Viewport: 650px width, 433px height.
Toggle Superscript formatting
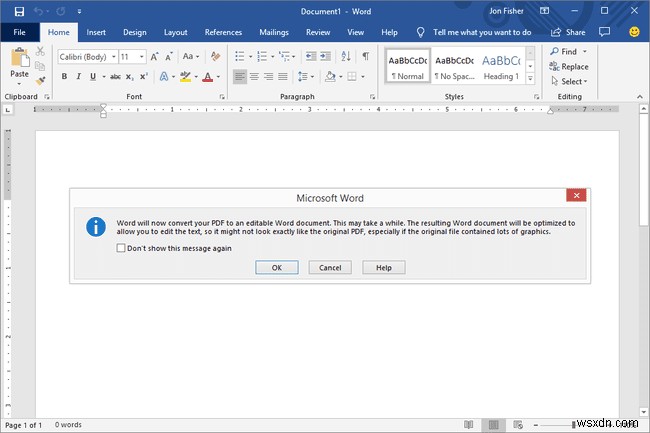(143, 76)
